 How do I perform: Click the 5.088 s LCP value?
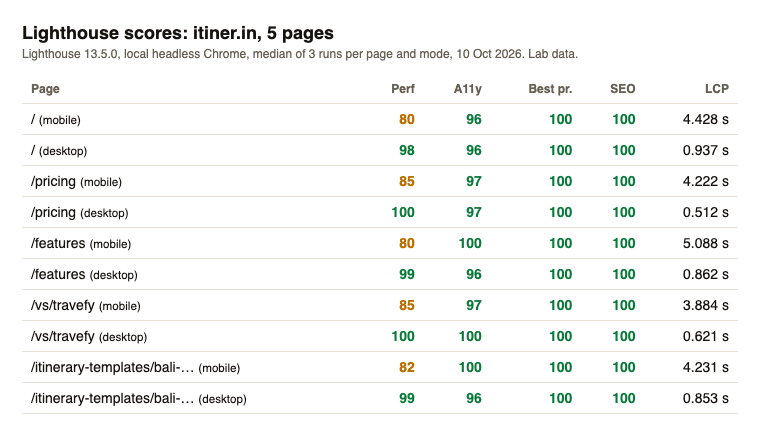click(x=705, y=243)
